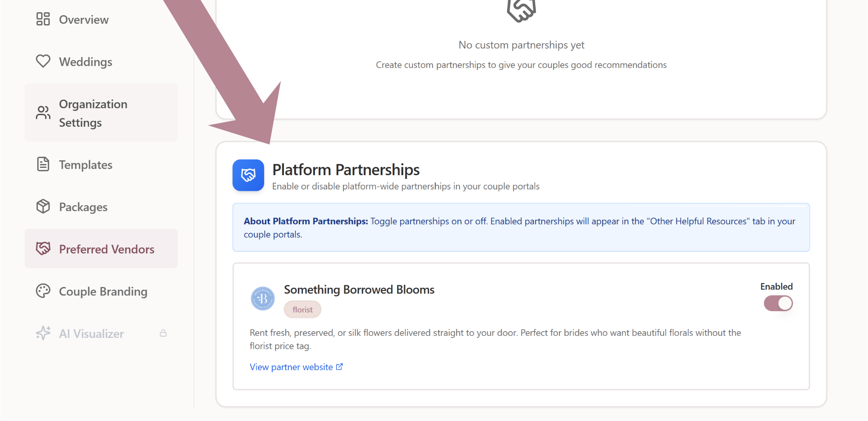The height and width of the screenshot is (421, 868).
Task: Select Couple Branding in the sidebar
Action: coord(103,291)
